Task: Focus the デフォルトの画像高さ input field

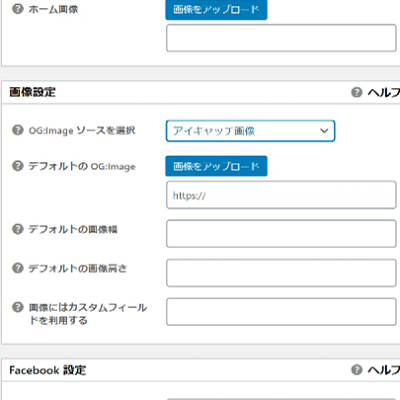Action: [x=281, y=273]
